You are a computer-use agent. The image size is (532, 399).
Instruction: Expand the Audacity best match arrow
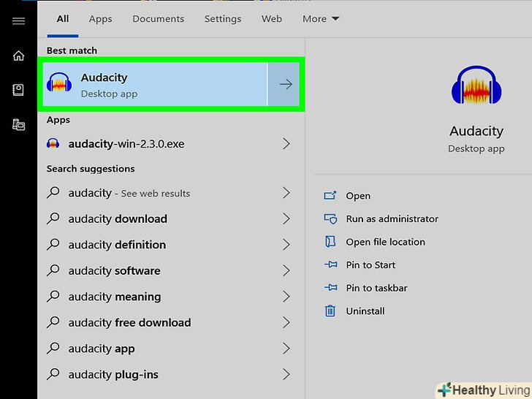[x=284, y=84]
